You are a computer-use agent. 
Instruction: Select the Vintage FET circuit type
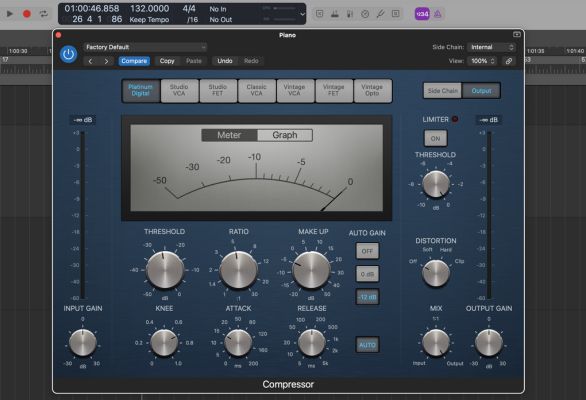[334, 90]
